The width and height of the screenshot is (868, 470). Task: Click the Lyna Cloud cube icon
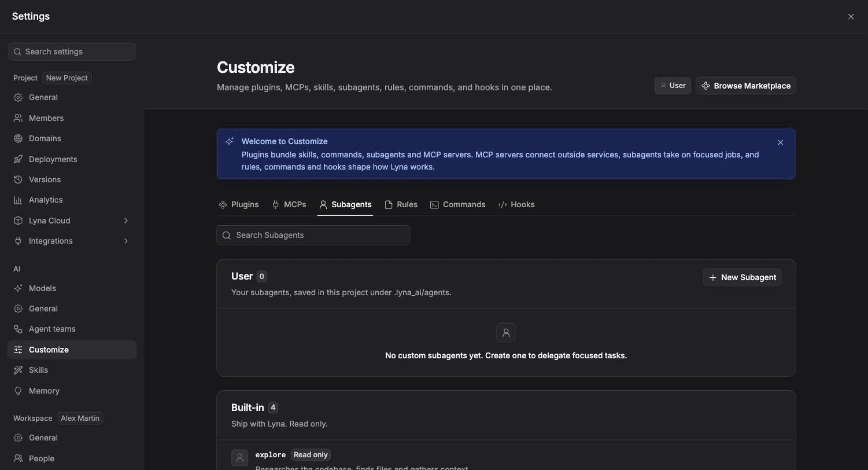(x=18, y=221)
